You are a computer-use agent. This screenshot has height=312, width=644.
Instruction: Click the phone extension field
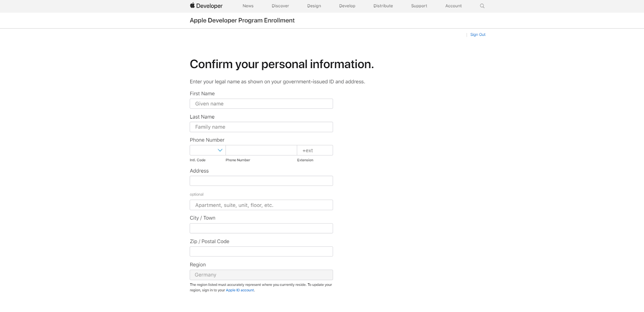point(315,150)
